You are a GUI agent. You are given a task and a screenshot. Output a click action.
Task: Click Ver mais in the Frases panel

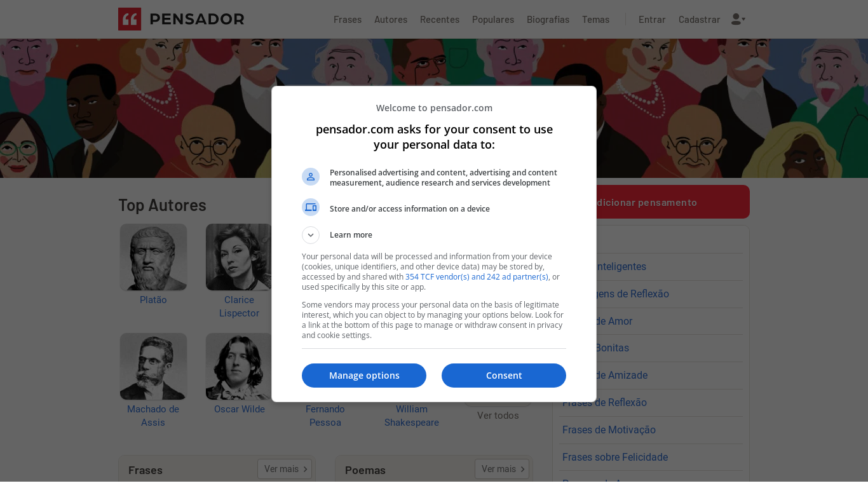(285, 469)
